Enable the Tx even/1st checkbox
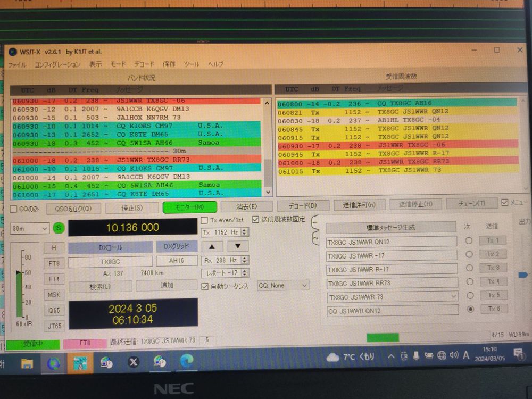 pyautogui.click(x=204, y=221)
